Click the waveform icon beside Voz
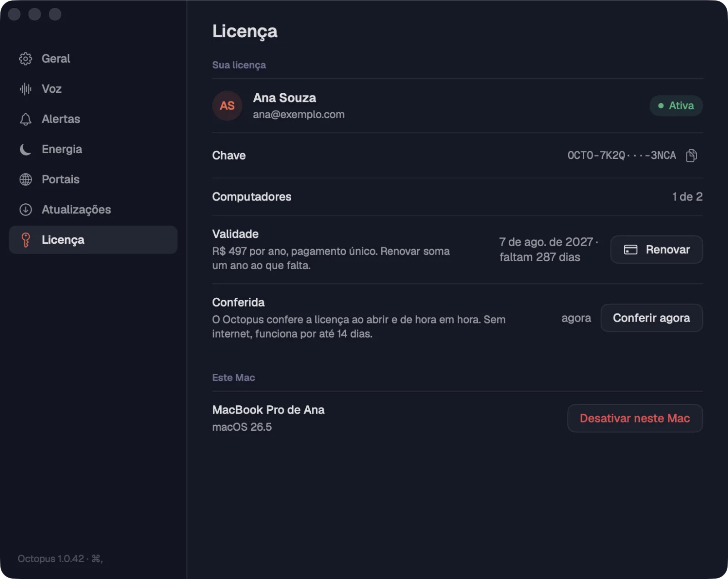Viewport: 728px width, 579px height. pos(25,89)
